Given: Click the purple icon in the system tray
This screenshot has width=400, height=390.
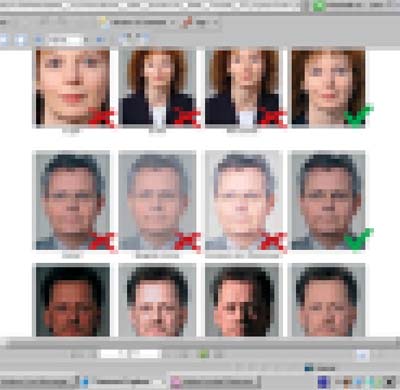Looking at the screenshot, I should [x=322, y=382].
